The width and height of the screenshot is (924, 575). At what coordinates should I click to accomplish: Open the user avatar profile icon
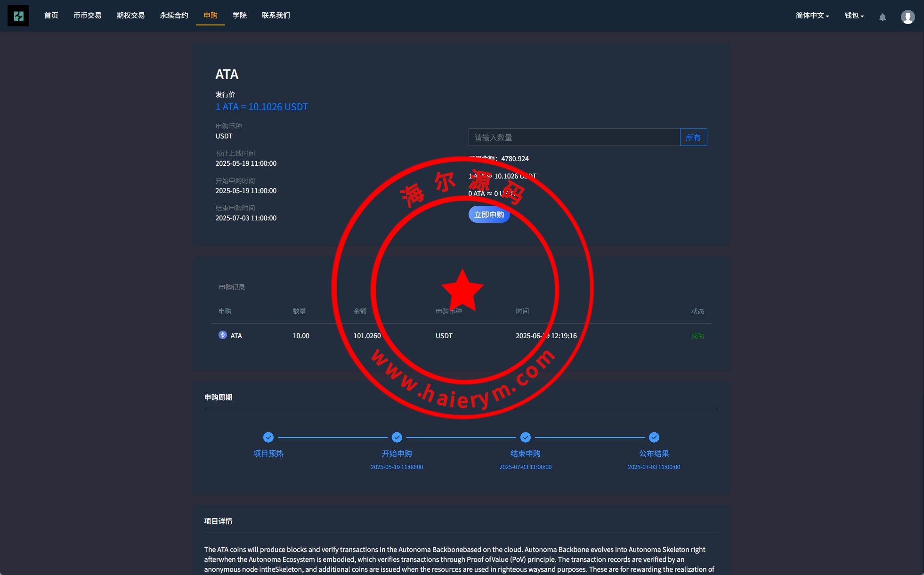pos(908,17)
